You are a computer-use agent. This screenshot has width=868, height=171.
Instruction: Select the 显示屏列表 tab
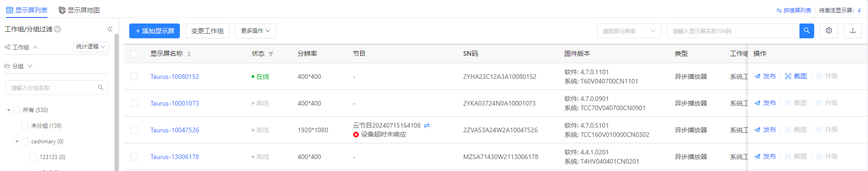[x=27, y=10]
